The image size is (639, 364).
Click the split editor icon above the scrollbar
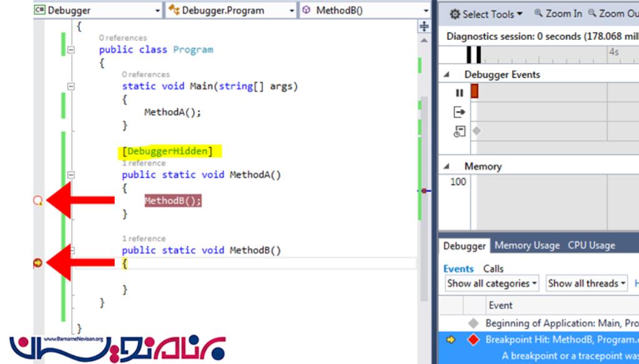tap(424, 26)
